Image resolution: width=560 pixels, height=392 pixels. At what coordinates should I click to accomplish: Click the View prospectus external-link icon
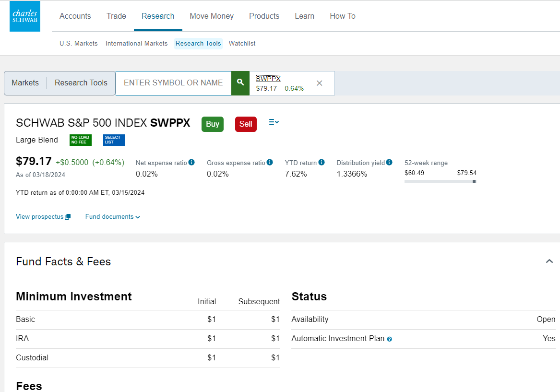(68, 217)
